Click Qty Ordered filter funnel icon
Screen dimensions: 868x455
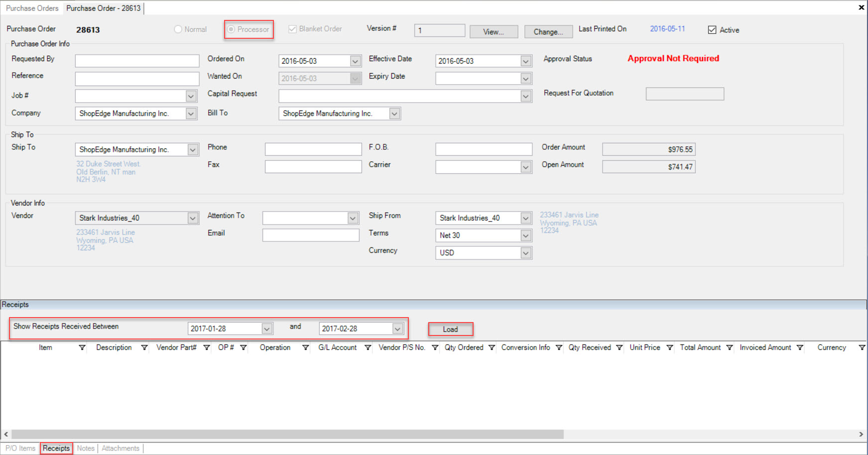coord(492,347)
